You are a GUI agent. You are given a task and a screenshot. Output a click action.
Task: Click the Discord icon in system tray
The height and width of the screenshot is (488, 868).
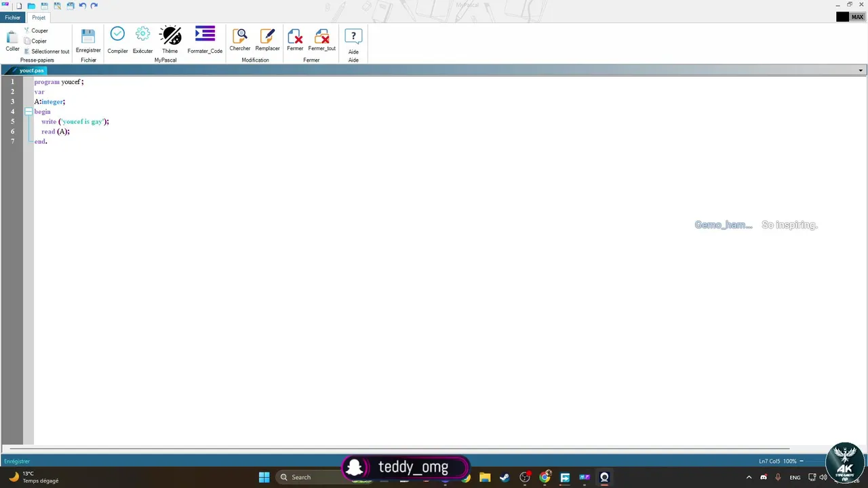pos(764,477)
